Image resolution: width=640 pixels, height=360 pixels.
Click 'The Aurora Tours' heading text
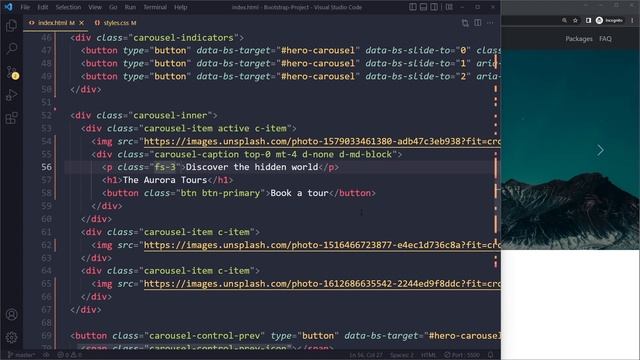(165, 180)
